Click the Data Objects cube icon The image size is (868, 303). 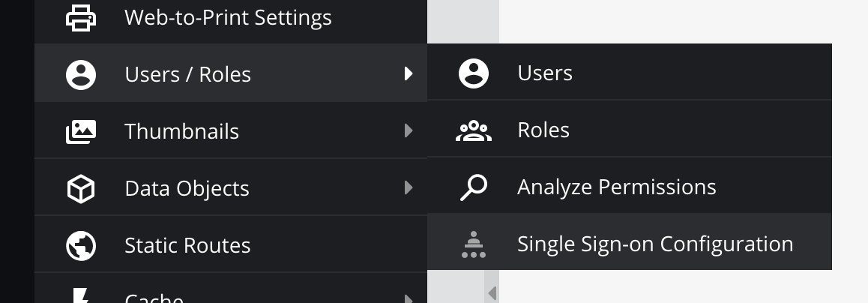(81, 189)
